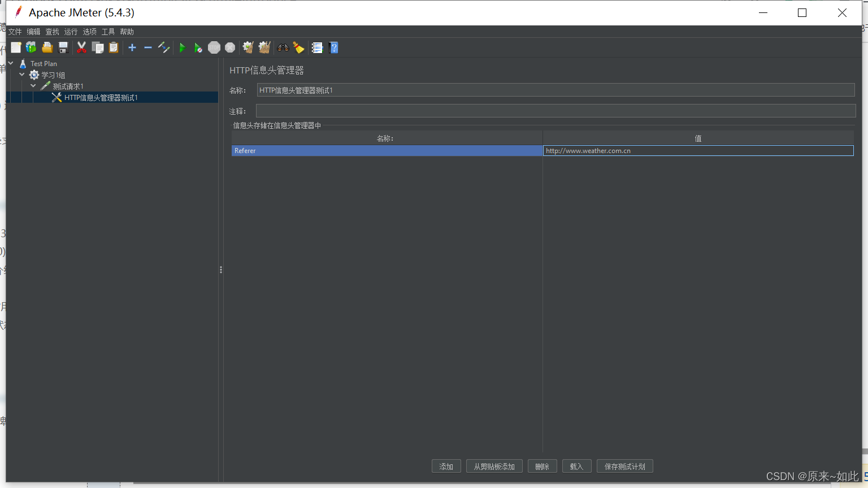868x488 pixels.
Task: Open the 选项 menu
Action: coord(90,32)
